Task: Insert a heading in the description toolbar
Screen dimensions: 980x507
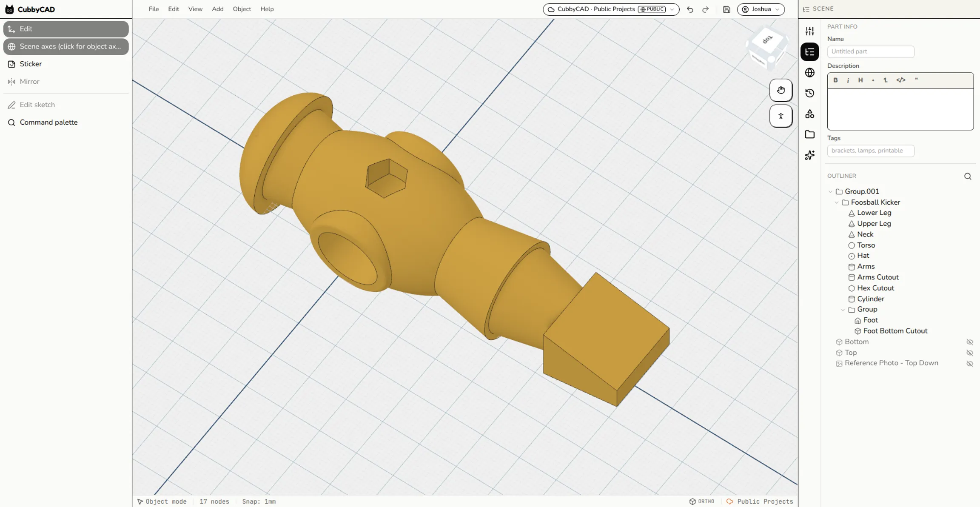Action: click(860, 80)
